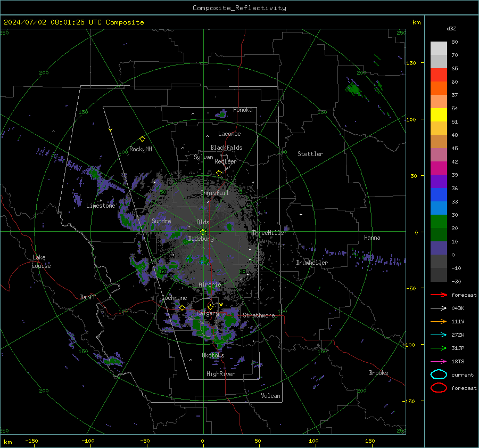This screenshot has width=479, height=448.
Task: Select the light blue 30-33 dBZ swatch
Action: pyautogui.click(x=439, y=208)
